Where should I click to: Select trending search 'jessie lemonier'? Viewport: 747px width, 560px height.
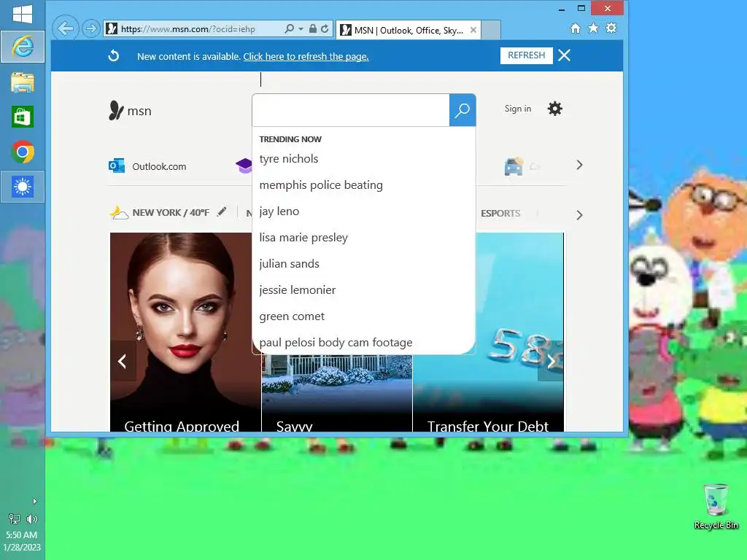pyautogui.click(x=298, y=289)
